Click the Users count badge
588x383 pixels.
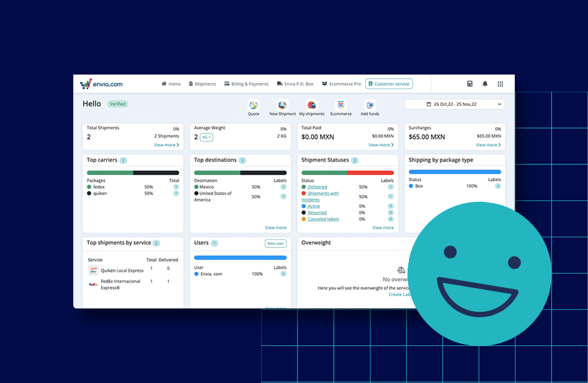tap(215, 243)
